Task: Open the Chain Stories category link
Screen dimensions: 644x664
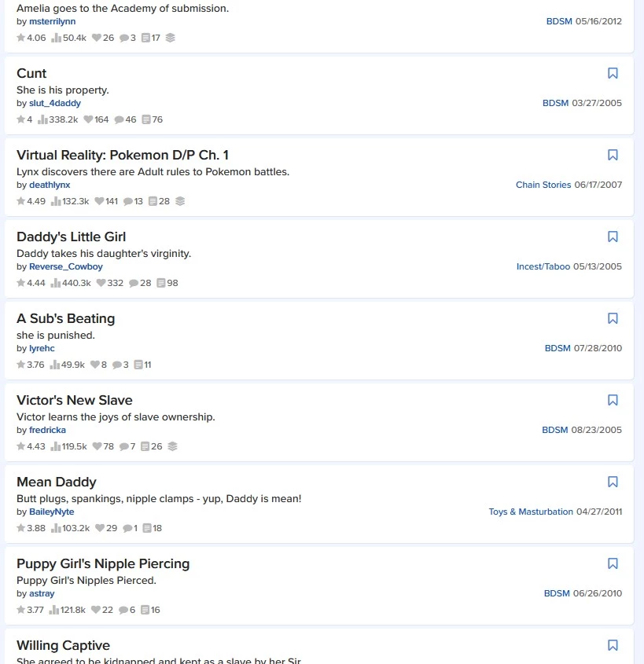Action: click(x=543, y=185)
